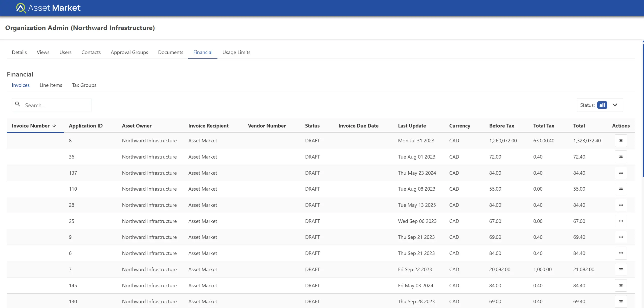Open link action for Application ID 9
The width and height of the screenshot is (644, 308).
[621, 237]
